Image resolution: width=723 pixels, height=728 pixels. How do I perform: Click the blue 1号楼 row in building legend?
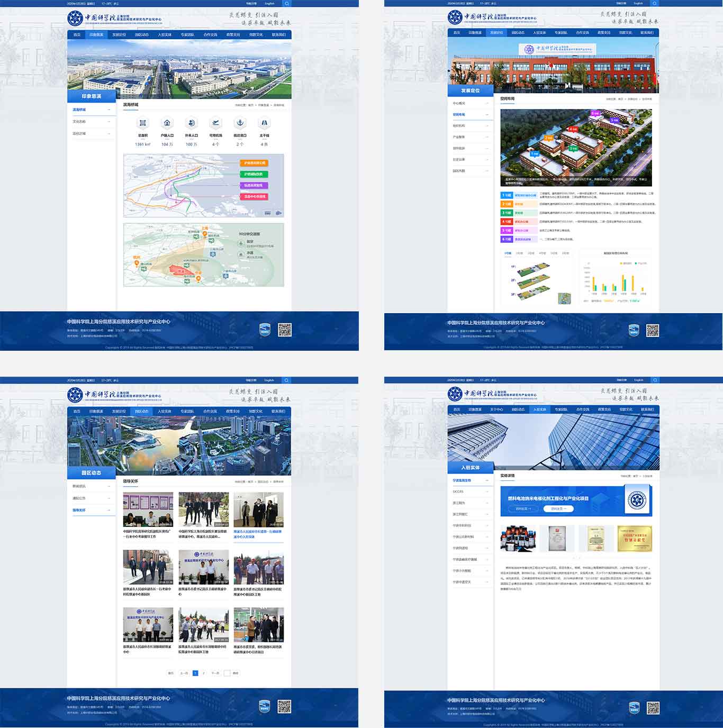(578, 195)
